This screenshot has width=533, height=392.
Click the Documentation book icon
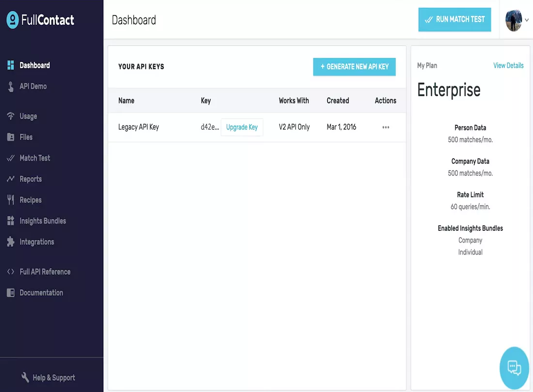click(11, 293)
